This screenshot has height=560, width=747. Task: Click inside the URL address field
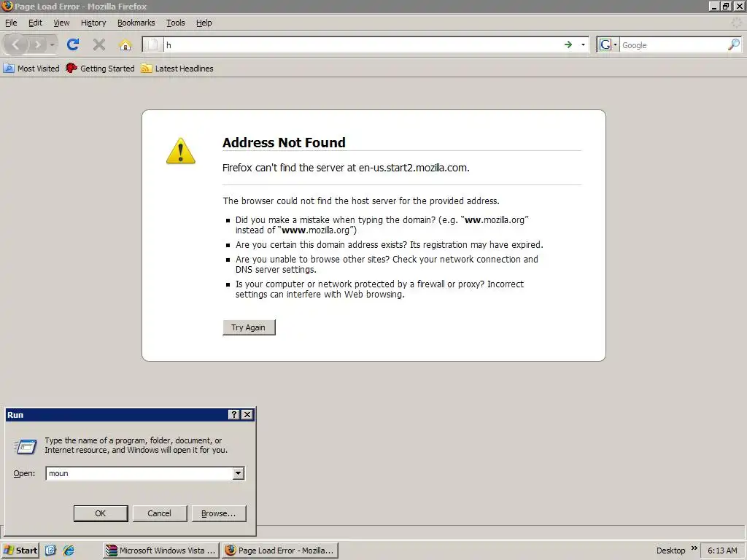(x=362, y=44)
